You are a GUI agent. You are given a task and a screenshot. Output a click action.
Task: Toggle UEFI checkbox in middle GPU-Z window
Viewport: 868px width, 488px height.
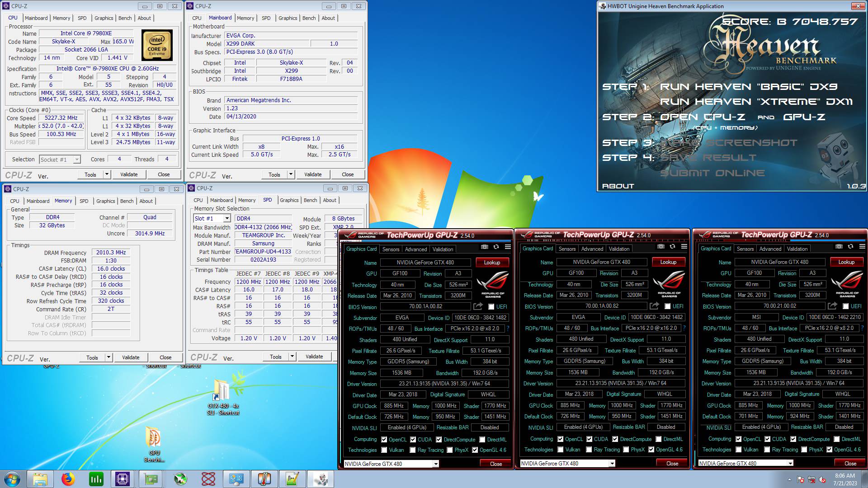[668, 306]
